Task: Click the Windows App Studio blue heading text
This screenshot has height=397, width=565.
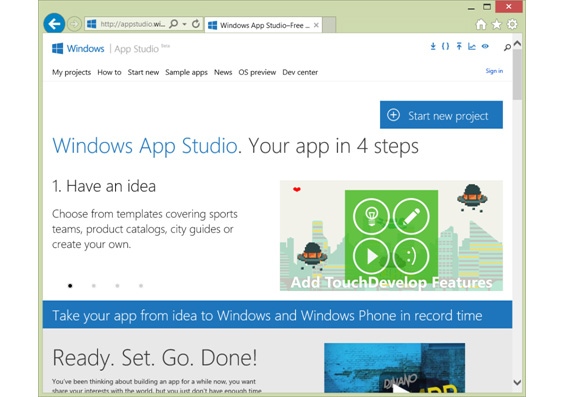Action: point(145,146)
